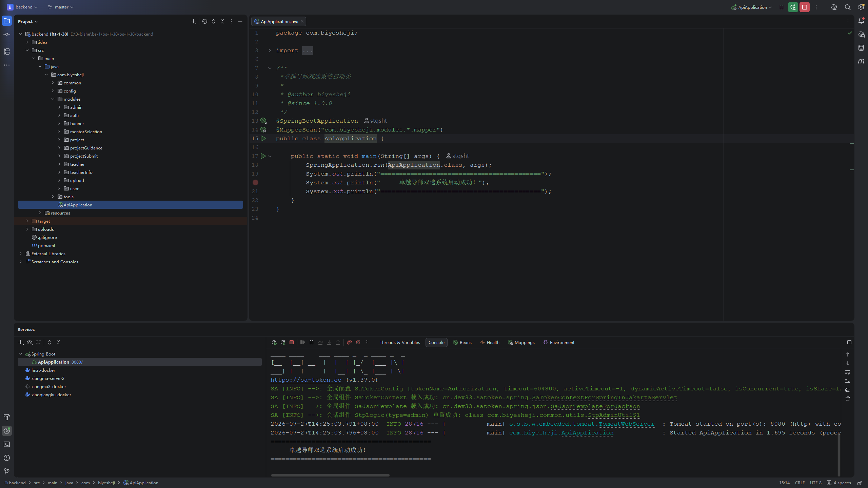This screenshot has height=488, width=868.
Task: Select the hnzt-docker service
Action: pyautogui.click(x=43, y=370)
